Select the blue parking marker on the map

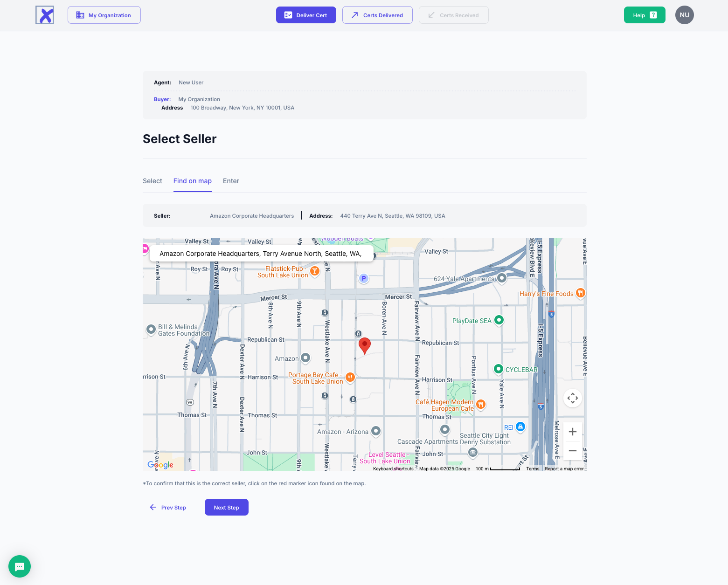(364, 278)
